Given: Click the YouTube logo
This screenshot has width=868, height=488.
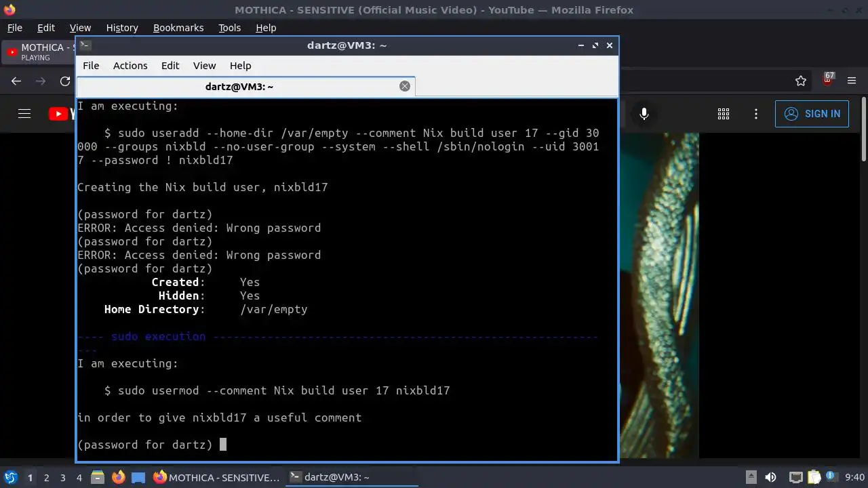Looking at the screenshot, I should 62,114.
